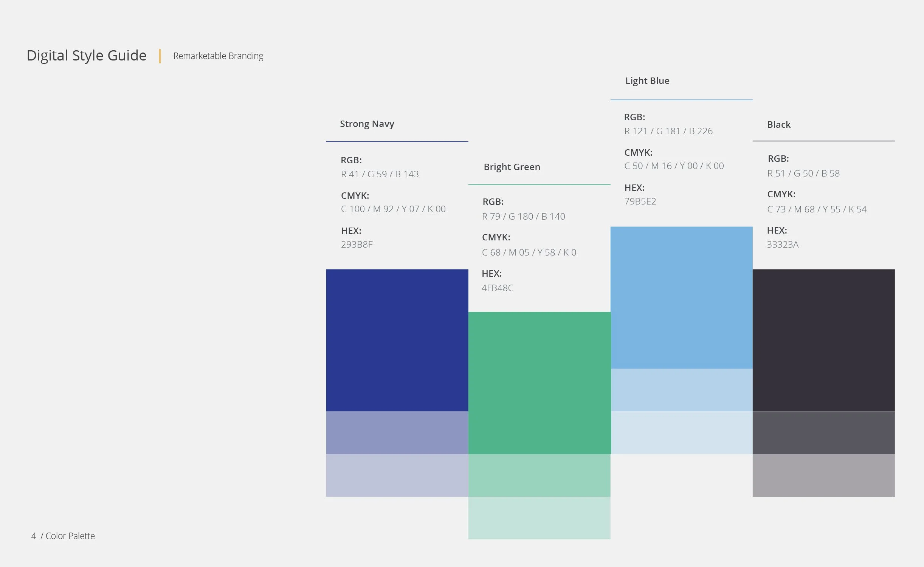Click the 'HEX:' label under Light Blue
Image resolution: width=924 pixels, height=567 pixels.
click(634, 188)
